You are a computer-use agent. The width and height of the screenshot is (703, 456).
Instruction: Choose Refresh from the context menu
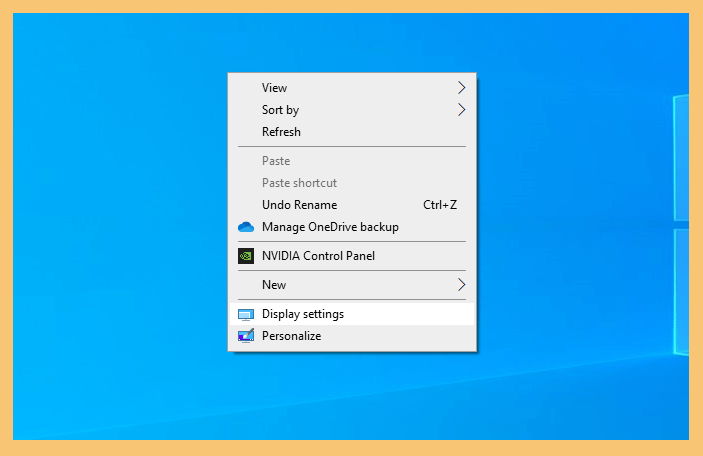(352, 132)
